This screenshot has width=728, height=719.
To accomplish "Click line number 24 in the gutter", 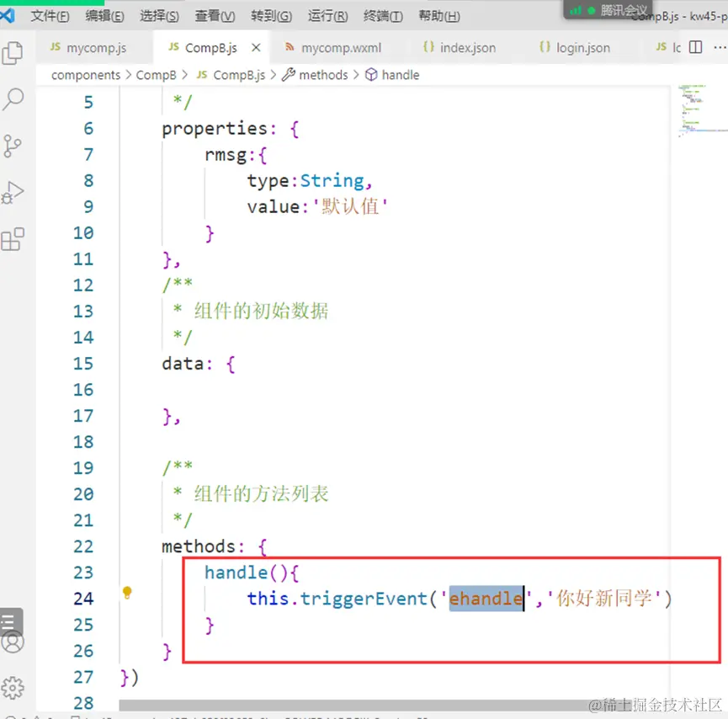I will coord(83,599).
